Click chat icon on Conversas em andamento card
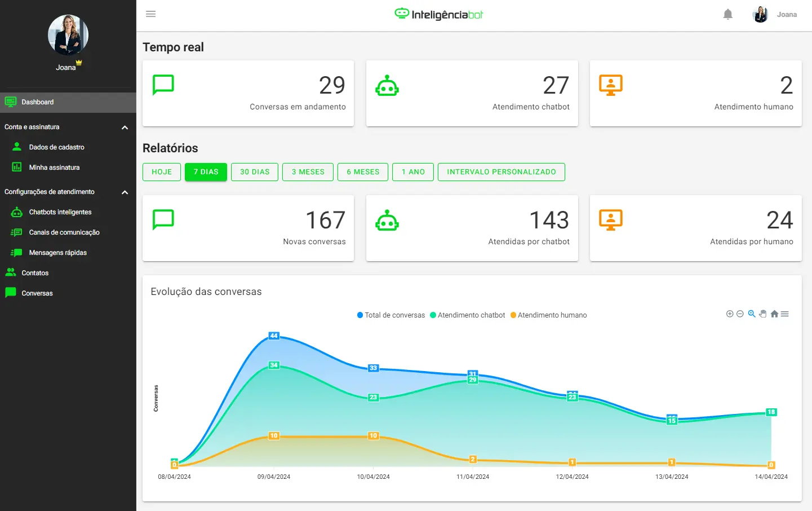 tap(163, 86)
